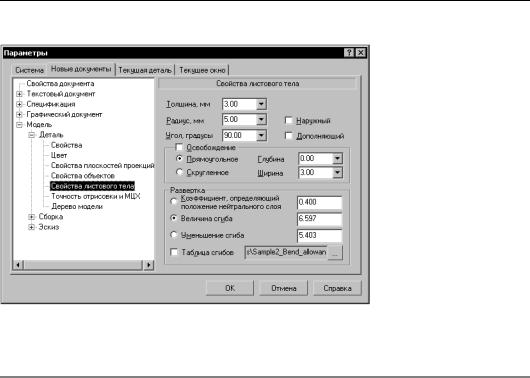Enable the Дополняющий checkbox
The width and height of the screenshot is (530, 378).
pyautogui.click(x=289, y=136)
